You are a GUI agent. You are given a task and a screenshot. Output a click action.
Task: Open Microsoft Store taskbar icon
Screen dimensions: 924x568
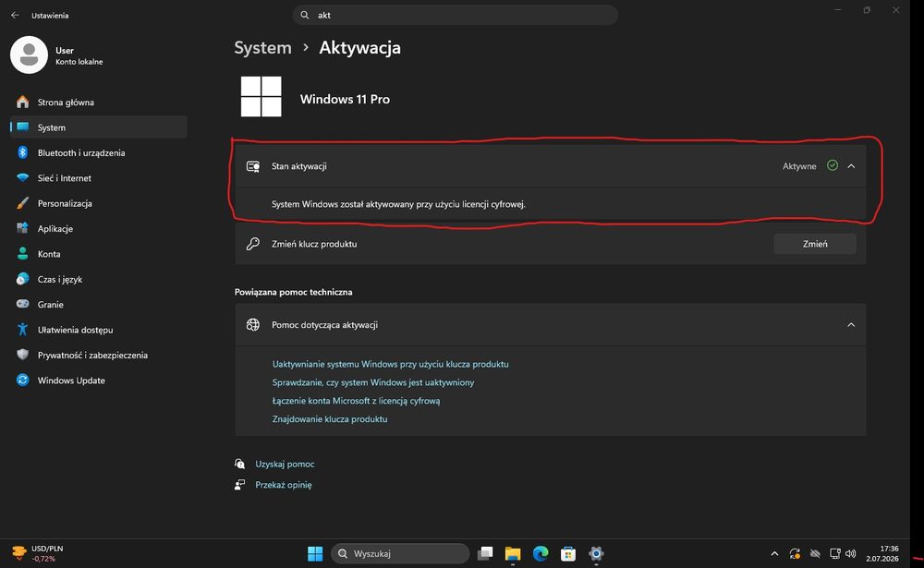(568, 553)
